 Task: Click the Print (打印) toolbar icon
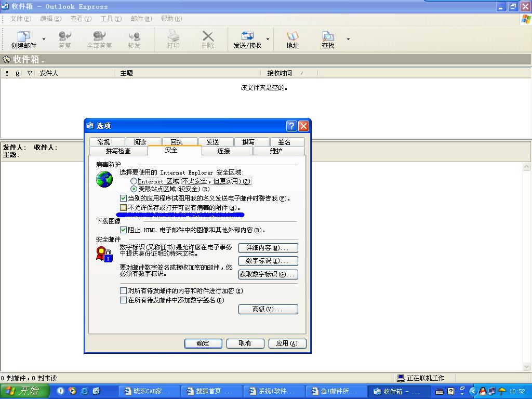coord(173,39)
